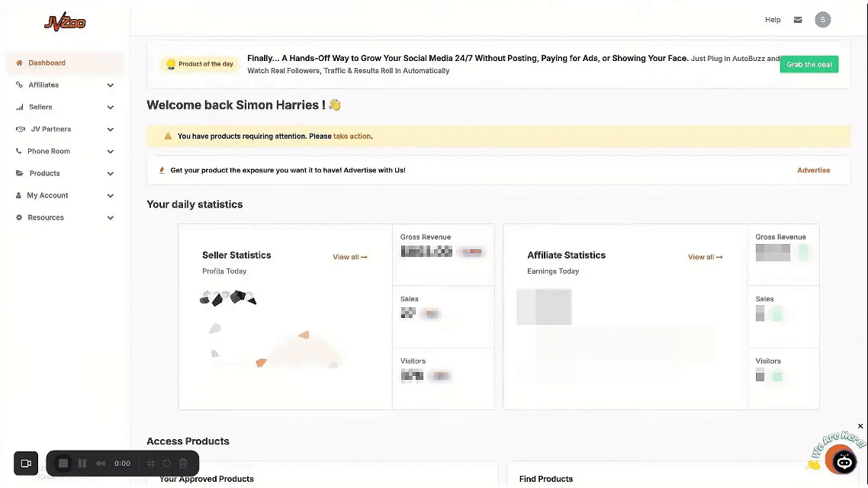
Task: Click the camera icon on recording toolbar
Action: coord(26,464)
